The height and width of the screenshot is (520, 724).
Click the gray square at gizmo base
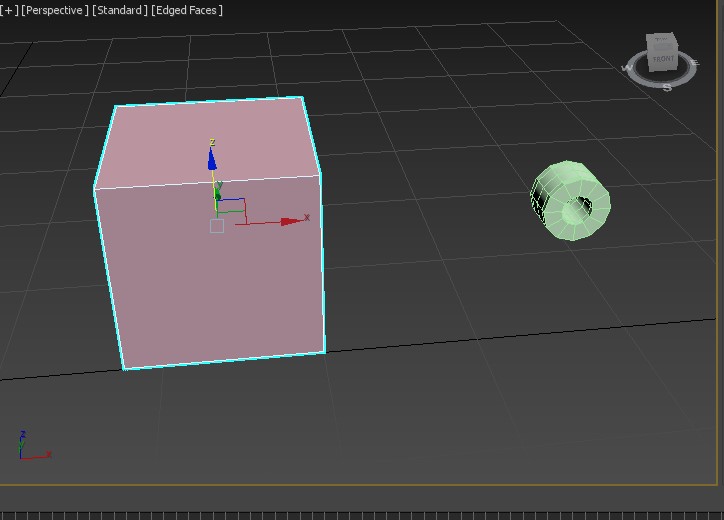point(217,226)
